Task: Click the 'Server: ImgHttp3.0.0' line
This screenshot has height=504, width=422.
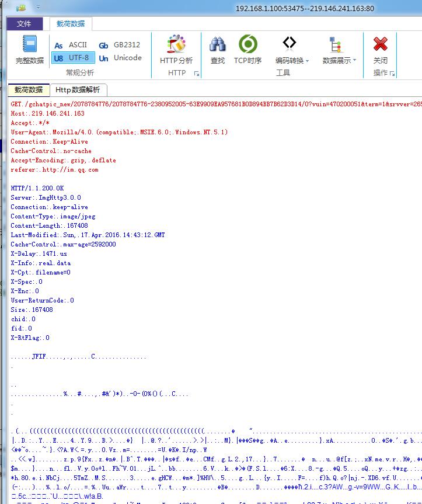Action: (x=46, y=197)
